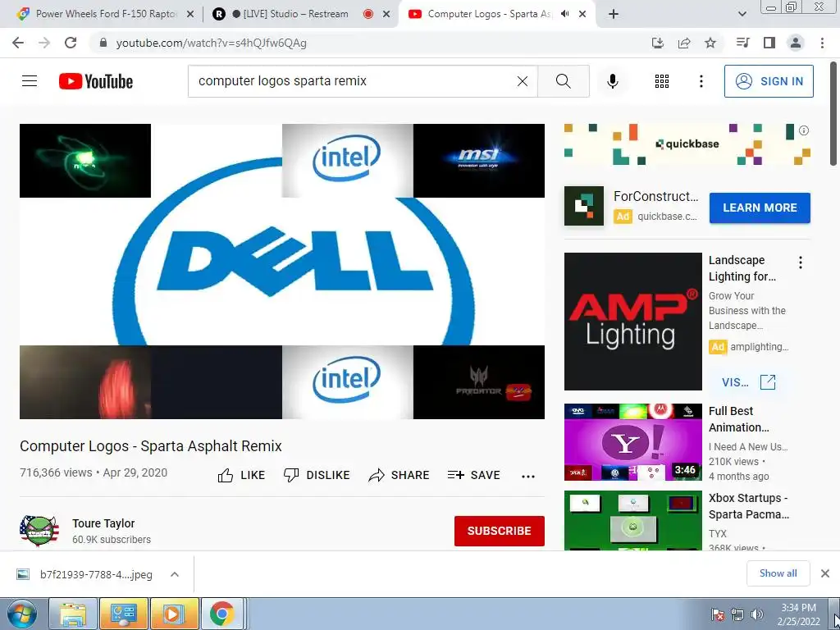Click the Toure Taylor channel name
The height and width of the screenshot is (630, 840).
103,523
